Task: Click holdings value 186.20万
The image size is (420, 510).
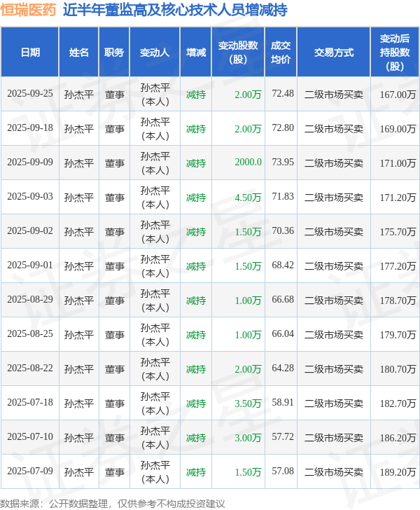Action: 398,438
